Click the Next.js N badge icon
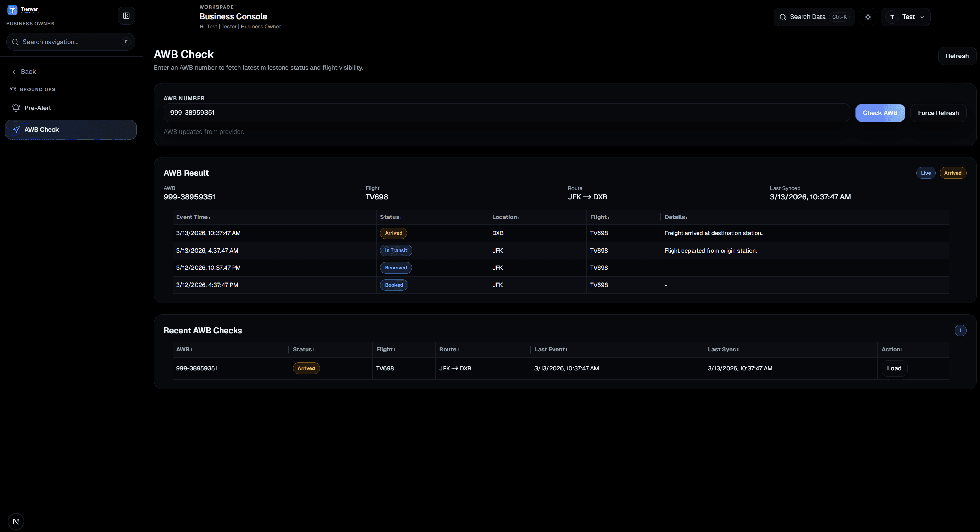 [x=15, y=521]
